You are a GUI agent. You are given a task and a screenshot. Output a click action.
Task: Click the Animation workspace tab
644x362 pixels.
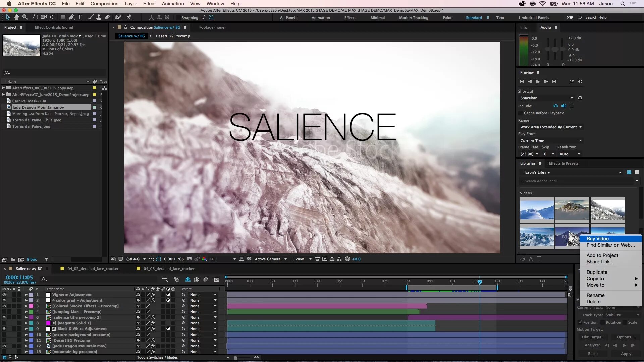[x=321, y=18]
